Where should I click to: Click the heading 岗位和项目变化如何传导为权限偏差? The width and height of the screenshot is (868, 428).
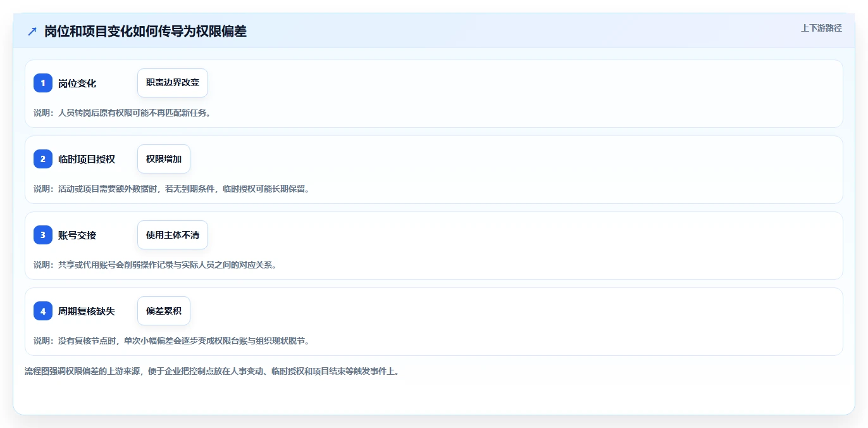click(x=146, y=31)
